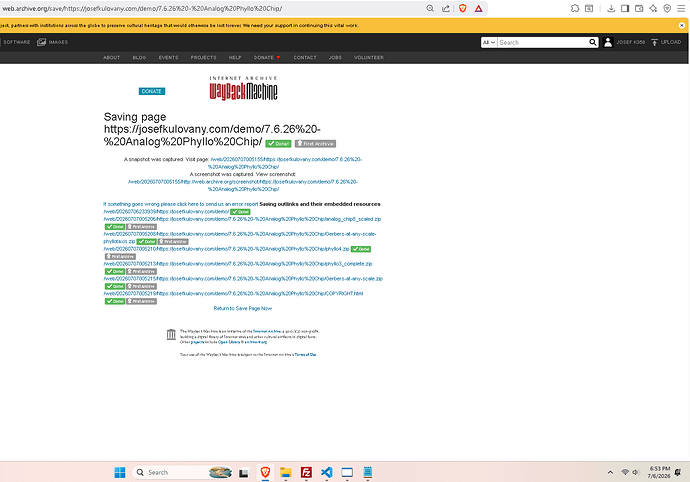Open FileZilla from the taskbar
Viewport: 690px width, 482px height.
click(x=306, y=472)
